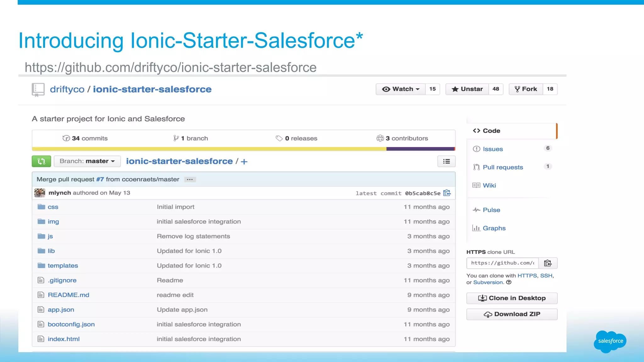Click the yellow language bar segment
This screenshot has height=362, width=644.
(x=209, y=149)
